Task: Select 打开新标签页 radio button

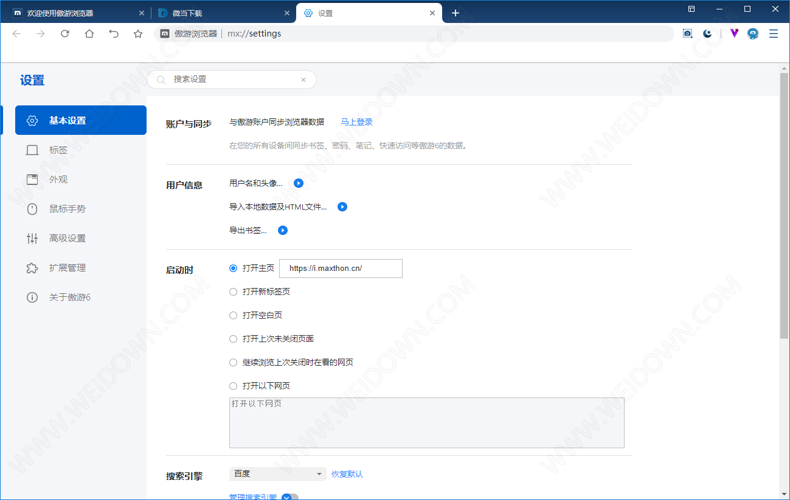Action: coord(233,292)
